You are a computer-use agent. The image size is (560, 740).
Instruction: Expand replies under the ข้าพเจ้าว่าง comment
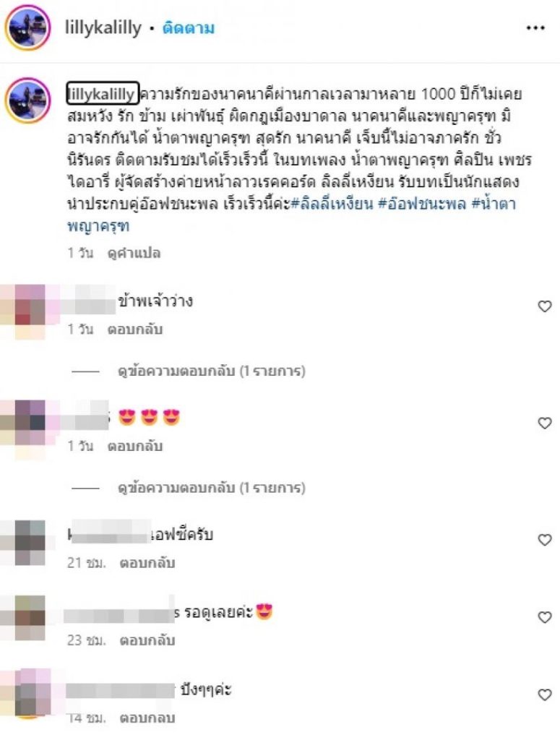click(x=212, y=371)
